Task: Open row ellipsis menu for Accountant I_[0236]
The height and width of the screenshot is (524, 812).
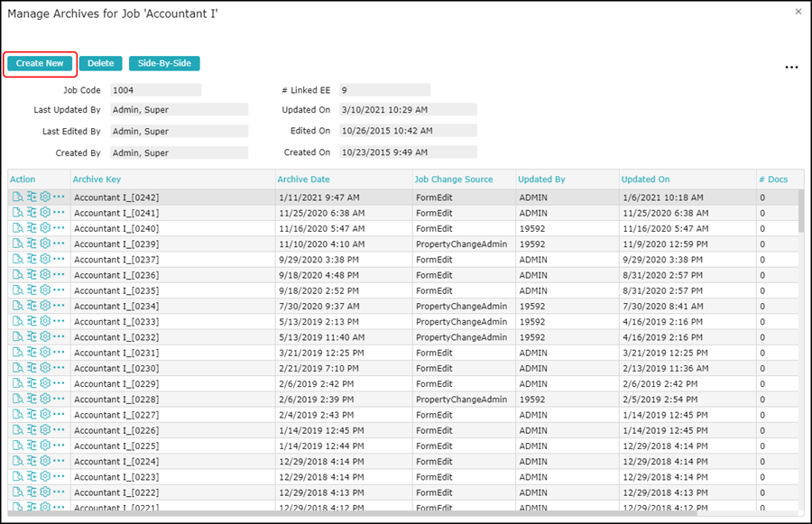Action: (x=60, y=275)
